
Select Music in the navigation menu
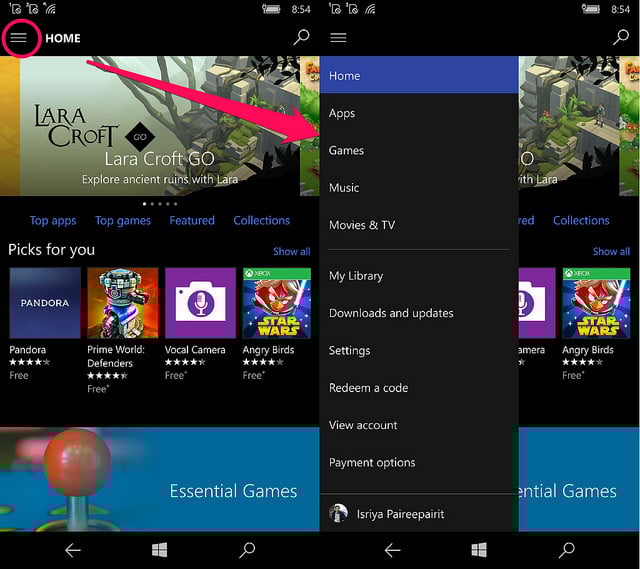tap(419, 188)
